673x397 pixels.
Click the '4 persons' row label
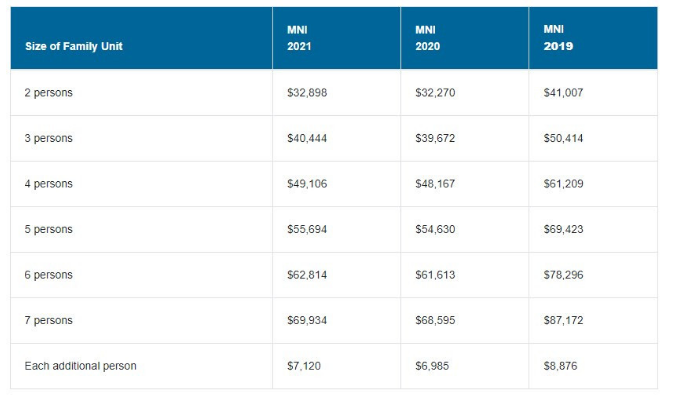[49, 184]
